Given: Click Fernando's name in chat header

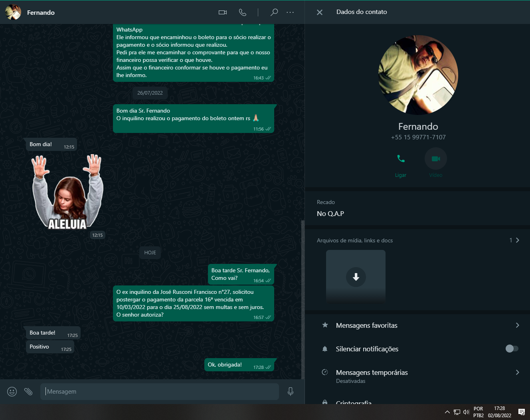Looking at the screenshot, I should (x=41, y=13).
